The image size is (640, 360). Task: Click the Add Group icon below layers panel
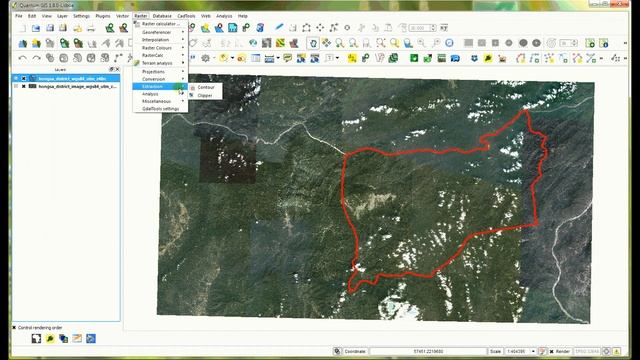pos(36,338)
